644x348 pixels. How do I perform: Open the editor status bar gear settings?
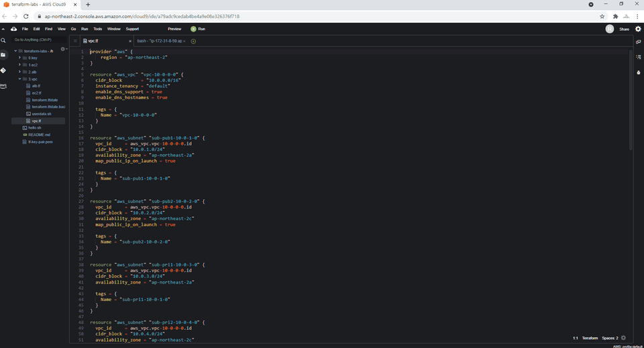(623, 338)
